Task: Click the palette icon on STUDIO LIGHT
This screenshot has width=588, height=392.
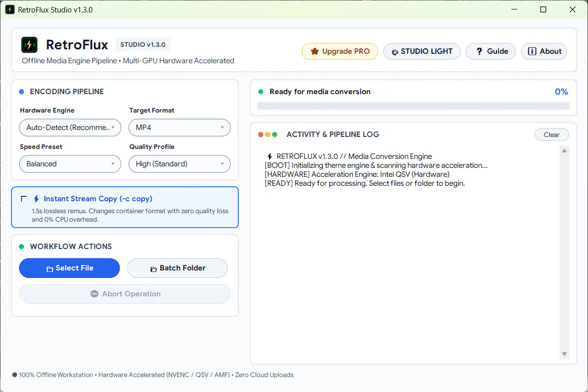Action: click(394, 52)
